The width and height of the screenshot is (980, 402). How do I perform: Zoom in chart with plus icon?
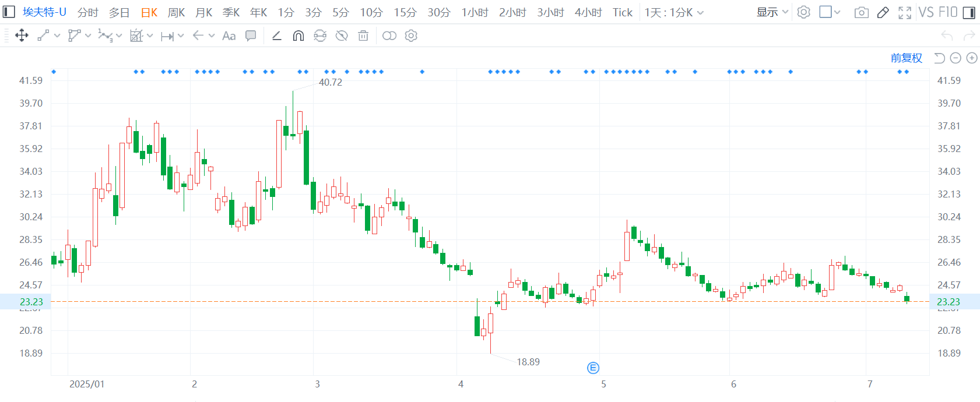point(972,58)
